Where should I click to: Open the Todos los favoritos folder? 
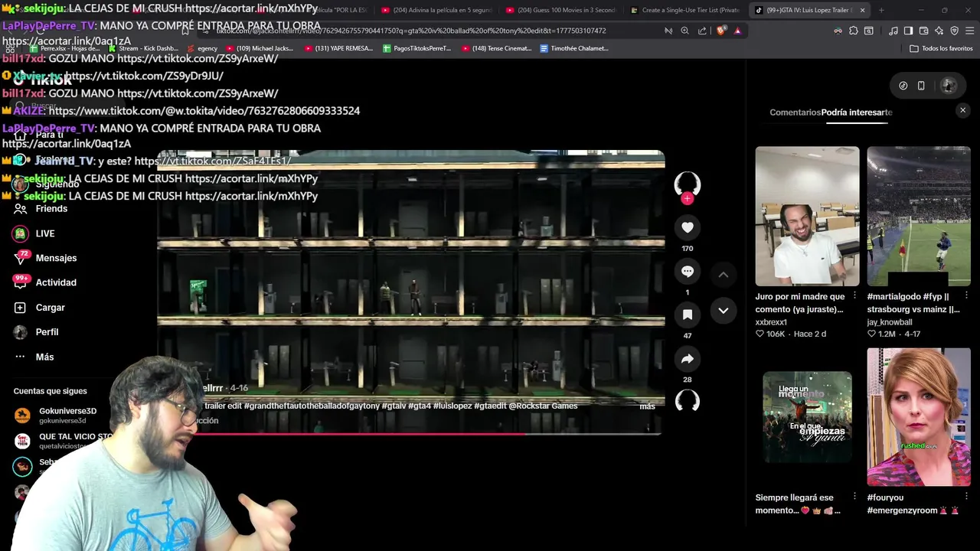tap(941, 48)
